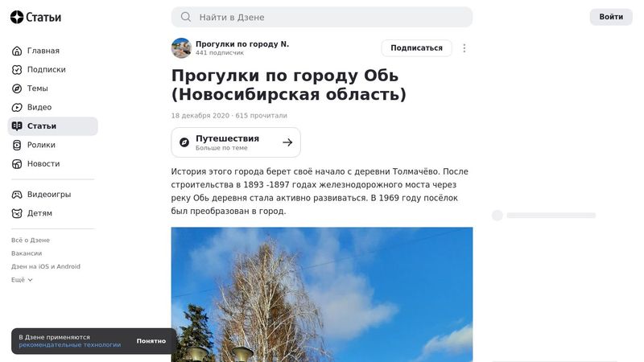This screenshot has width=644, height=362.
Task: Click the Войти login button
Action: 611,17
